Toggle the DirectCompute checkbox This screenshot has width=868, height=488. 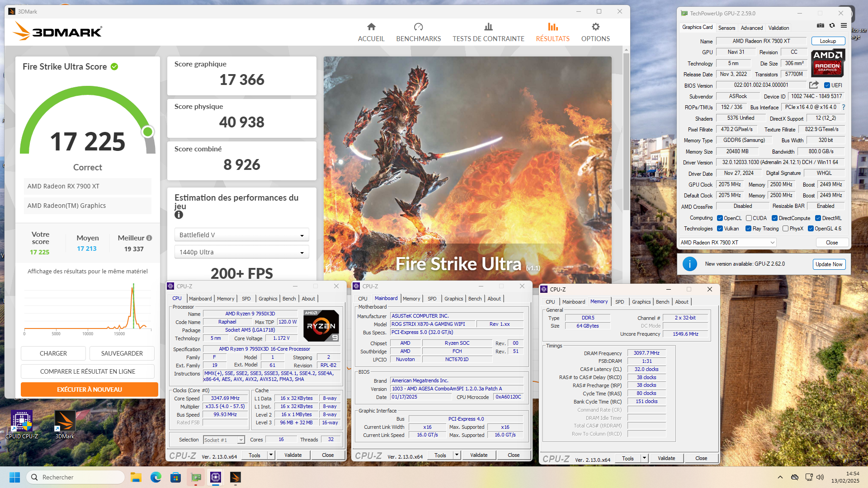click(x=774, y=218)
